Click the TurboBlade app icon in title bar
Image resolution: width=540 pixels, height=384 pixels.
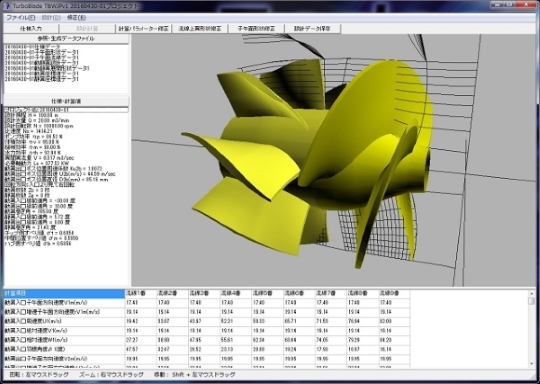(8, 6)
